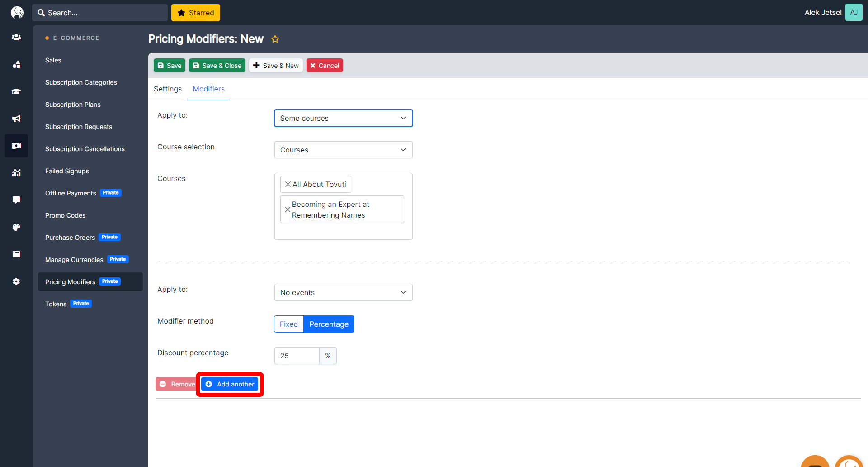Remove Becoming an Expert course tag
The image size is (868, 467).
click(x=288, y=210)
